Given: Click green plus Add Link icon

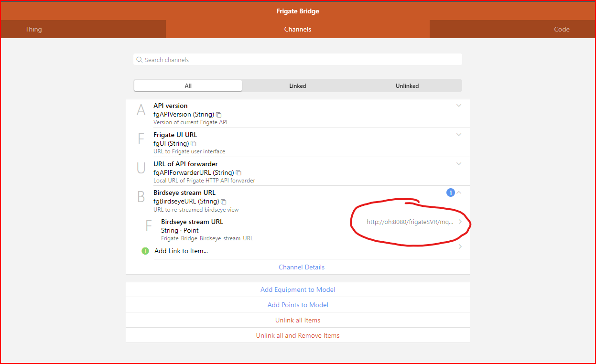Looking at the screenshot, I should tap(145, 251).
